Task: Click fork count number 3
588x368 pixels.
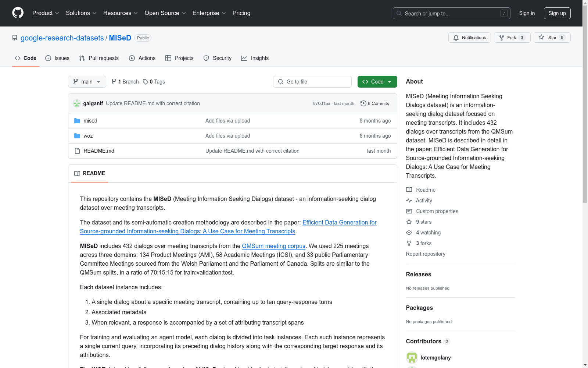Action: (x=522, y=38)
